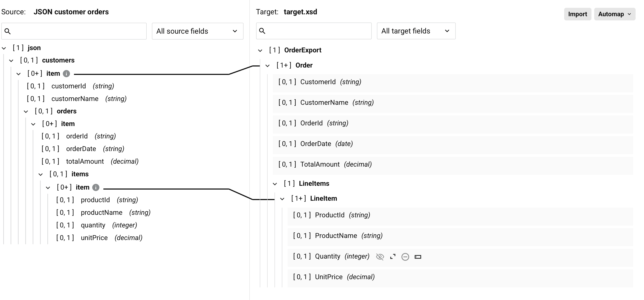Collapse the OrderExport target node
Screen dimensions: 644x300
pos(260,50)
